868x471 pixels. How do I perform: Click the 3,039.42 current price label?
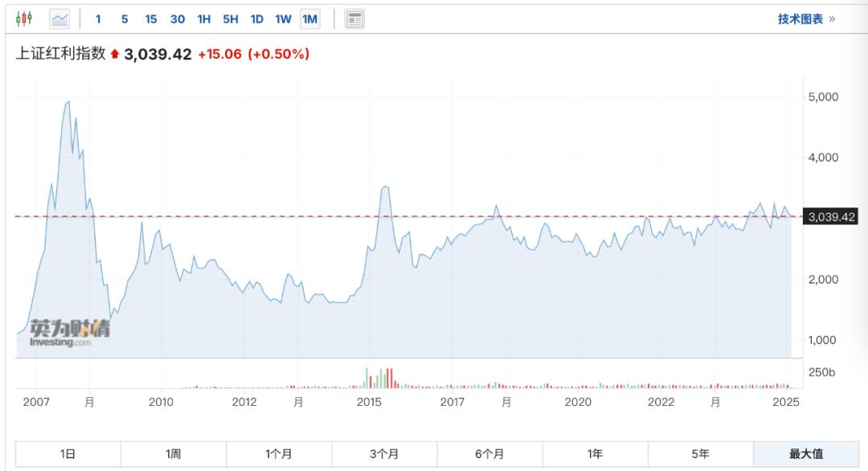(831, 217)
